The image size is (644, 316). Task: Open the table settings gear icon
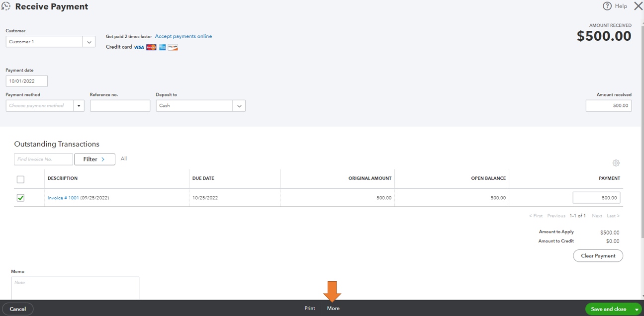616,163
